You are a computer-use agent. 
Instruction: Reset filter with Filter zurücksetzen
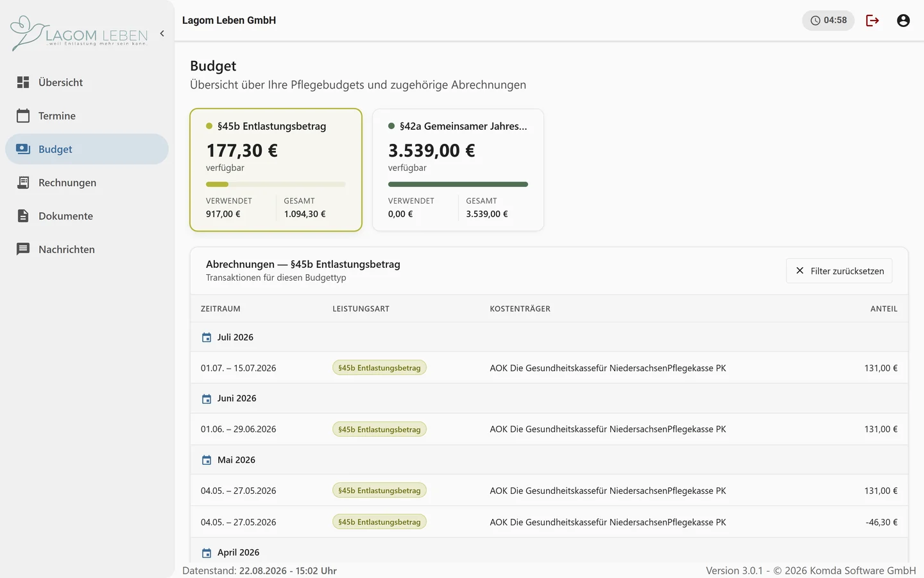pyautogui.click(x=839, y=271)
